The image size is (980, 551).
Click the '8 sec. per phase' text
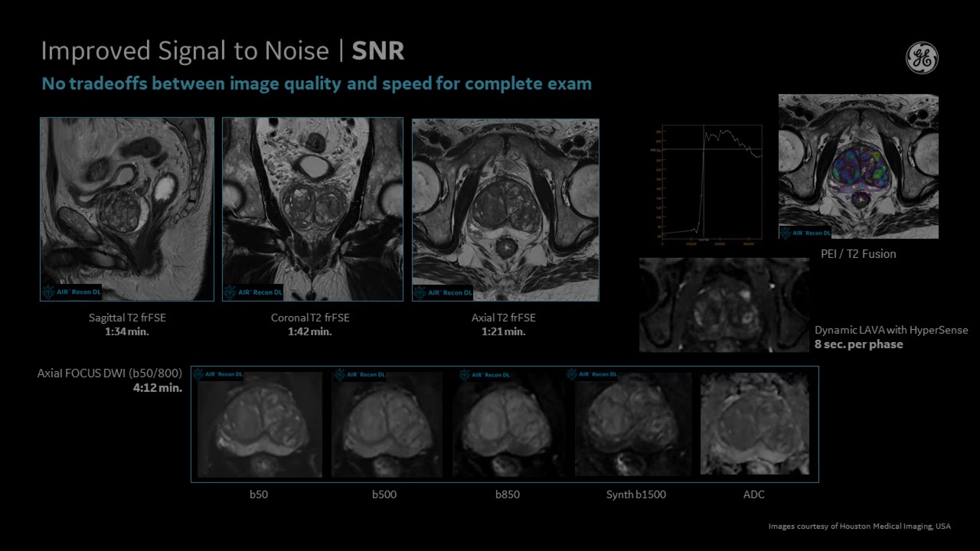coord(859,344)
